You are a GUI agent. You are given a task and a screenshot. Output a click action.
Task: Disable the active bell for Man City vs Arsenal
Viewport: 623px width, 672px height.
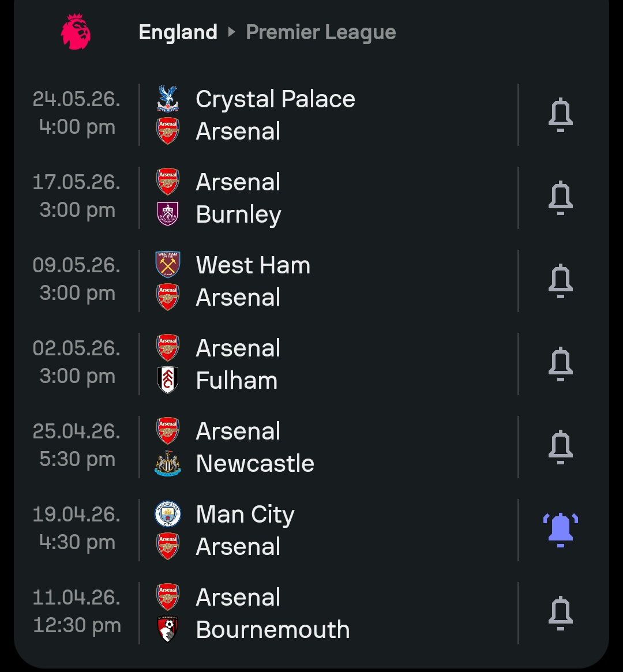click(560, 530)
